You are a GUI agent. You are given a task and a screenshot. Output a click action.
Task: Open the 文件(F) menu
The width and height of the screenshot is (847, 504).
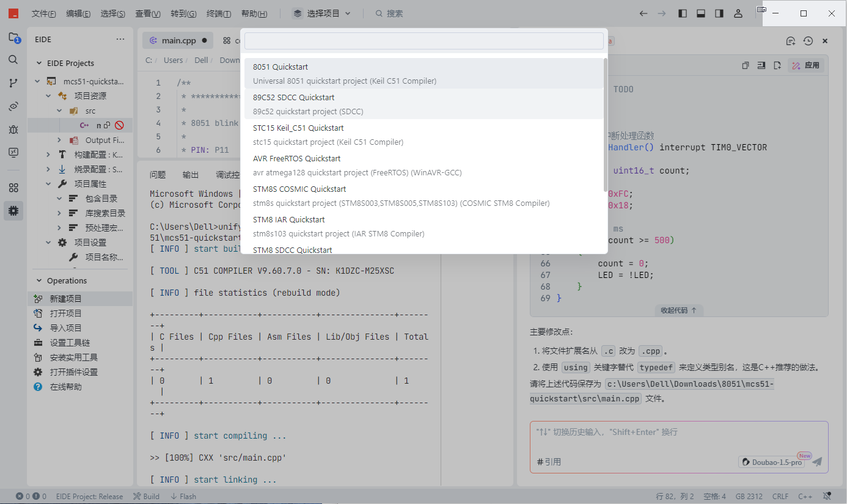click(x=44, y=13)
